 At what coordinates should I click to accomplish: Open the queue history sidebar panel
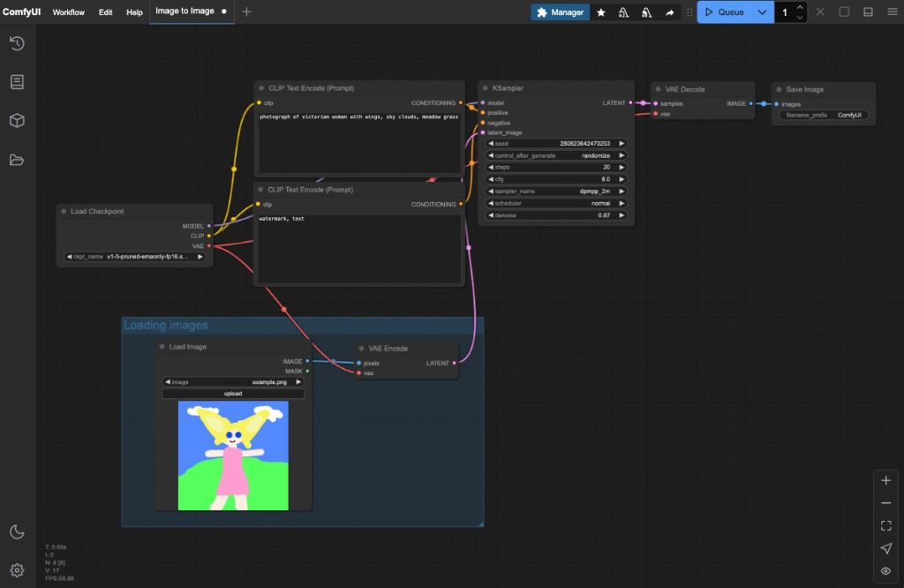[x=17, y=43]
